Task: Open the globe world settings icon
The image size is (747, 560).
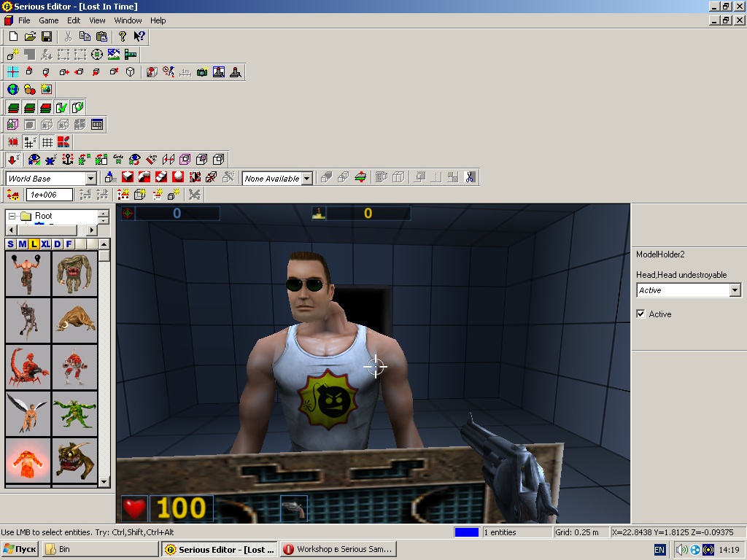Action: coord(13,89)
